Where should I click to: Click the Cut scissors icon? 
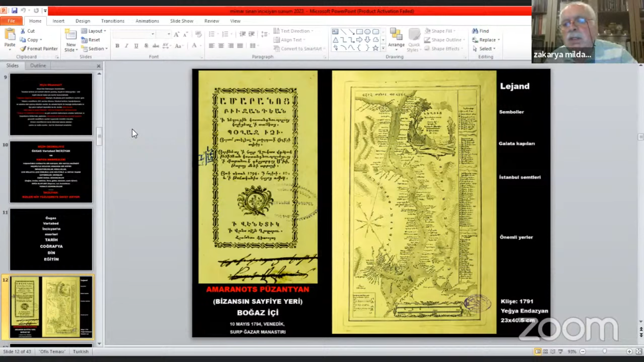23,31
